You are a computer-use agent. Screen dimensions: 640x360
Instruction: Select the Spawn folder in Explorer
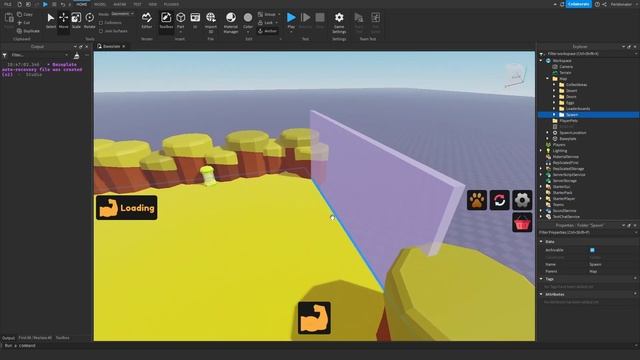[x=589, y=115]
